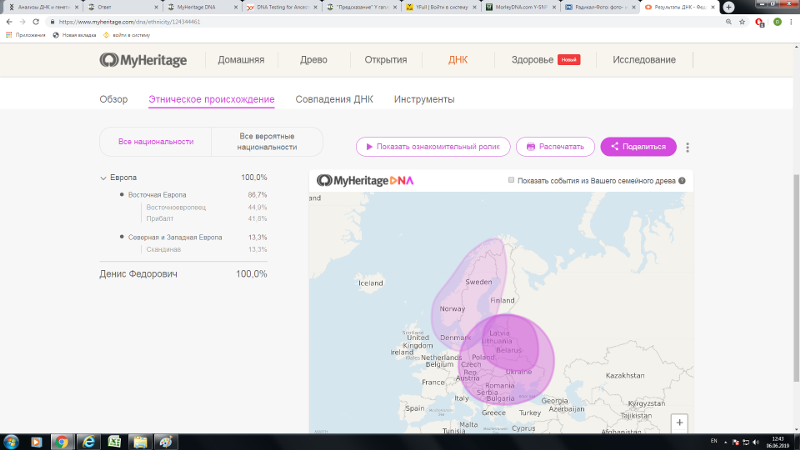Click the Распечатать button
The image size is (800, 450).
555,147
